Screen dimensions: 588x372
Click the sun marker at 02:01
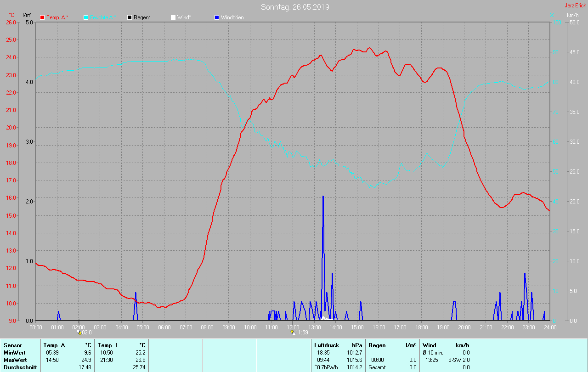click(79, 332)
